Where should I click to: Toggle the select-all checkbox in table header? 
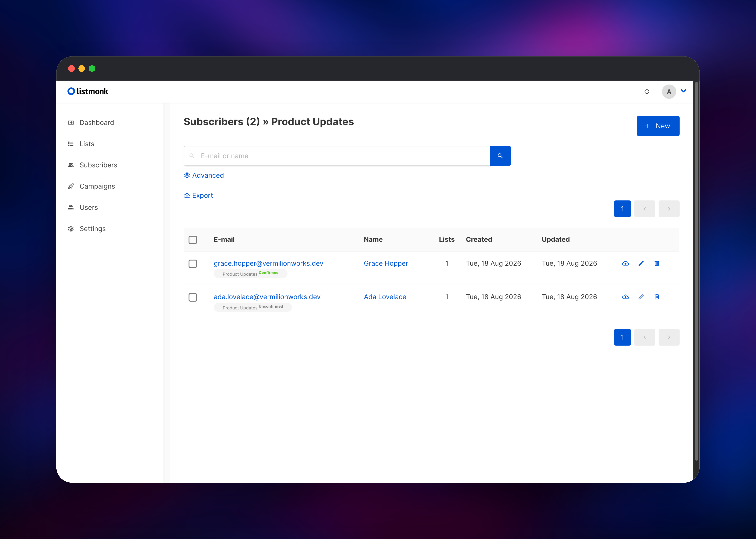click(193, 240)
